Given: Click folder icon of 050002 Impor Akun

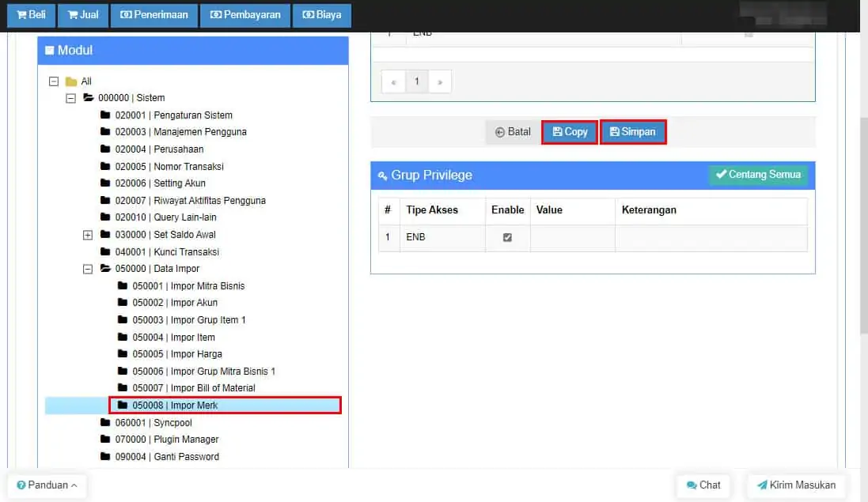Looking at the screenshot, I should point(123,303).
